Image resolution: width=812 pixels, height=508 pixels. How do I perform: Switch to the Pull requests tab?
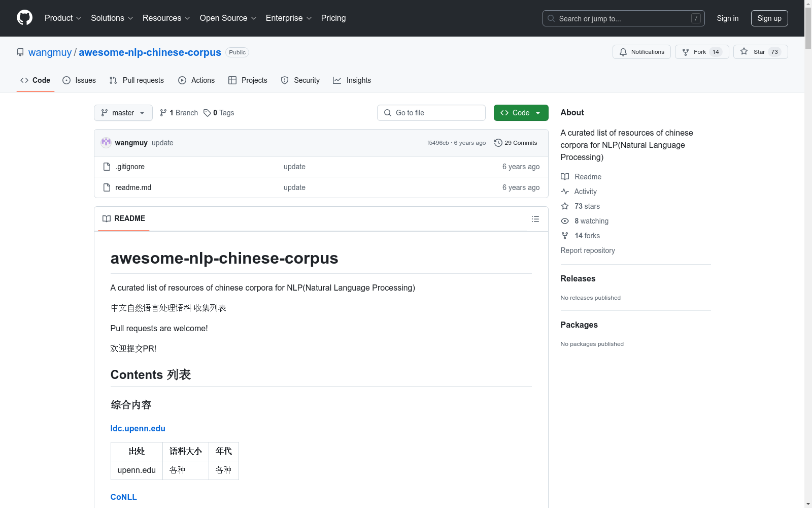(x=137, y=80)
